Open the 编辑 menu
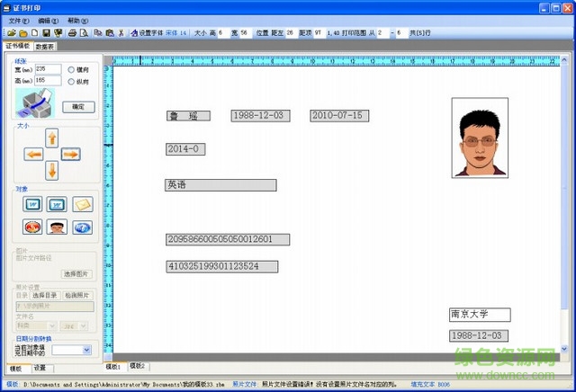 [48, 21]
